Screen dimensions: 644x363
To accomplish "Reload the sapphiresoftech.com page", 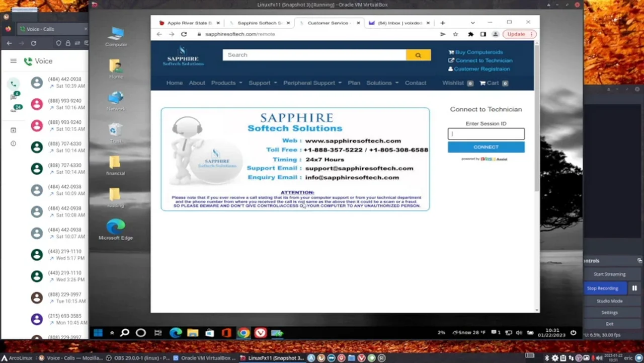I will tap(184, 34).
